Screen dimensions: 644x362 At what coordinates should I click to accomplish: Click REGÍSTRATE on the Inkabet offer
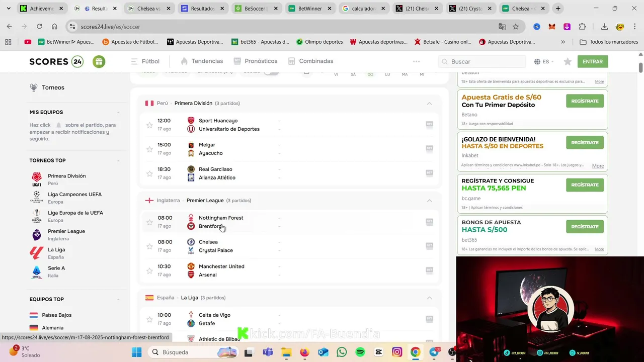(585, 143)
